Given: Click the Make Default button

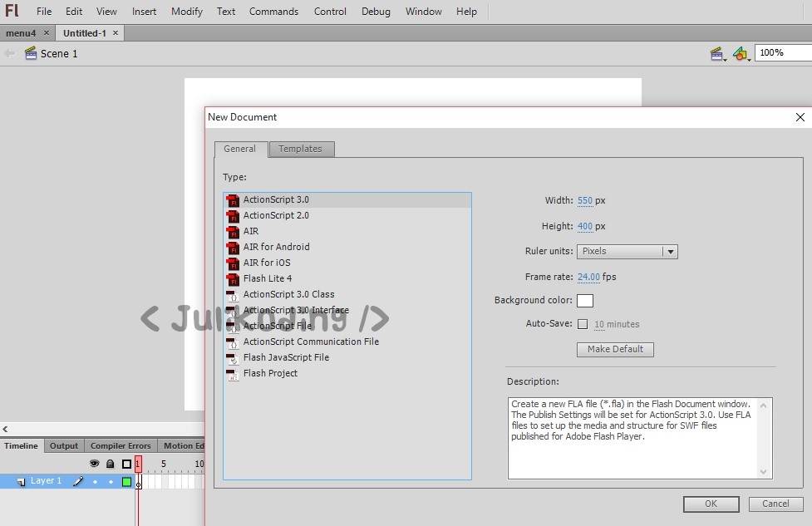Looking at the screenshot, I should (x=614, y=349).
